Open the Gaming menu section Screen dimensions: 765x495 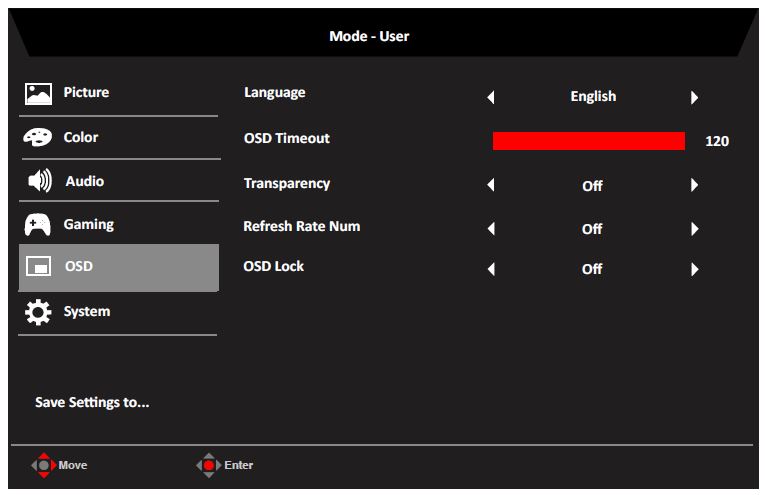(89, 225)
